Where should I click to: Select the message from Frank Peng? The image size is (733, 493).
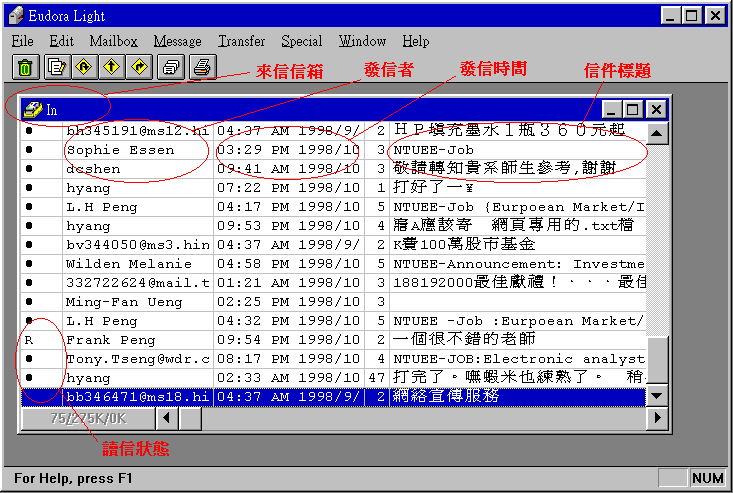click(x=333, y=340)
